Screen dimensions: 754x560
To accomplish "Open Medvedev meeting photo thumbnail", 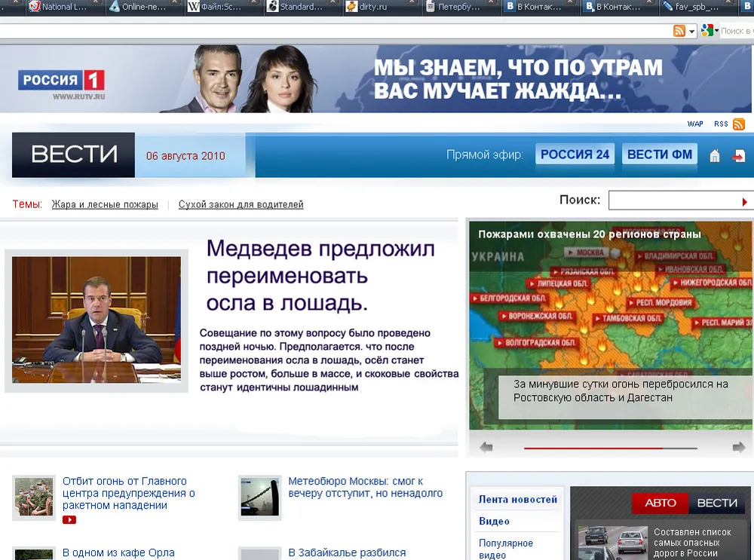I will 97,320.
